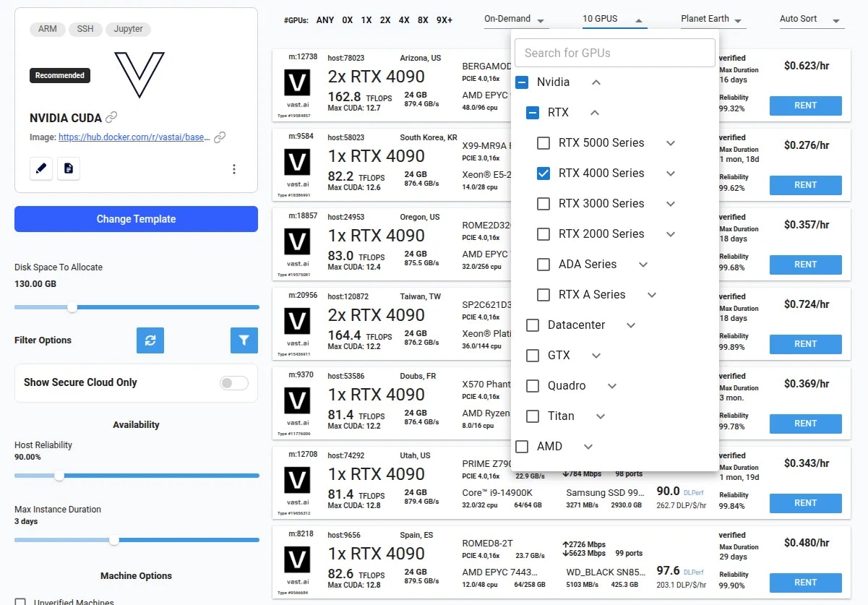868x605 pixels.
Task: Open the Planet Earth location dropdown
Action: point(712,19)
